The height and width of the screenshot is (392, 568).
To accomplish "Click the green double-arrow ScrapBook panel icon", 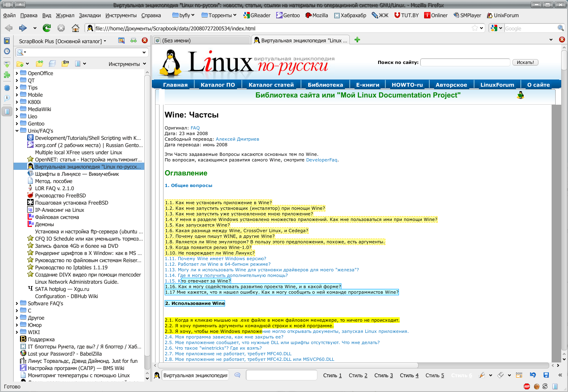I will pyautogui.click(x=134, y=40).
